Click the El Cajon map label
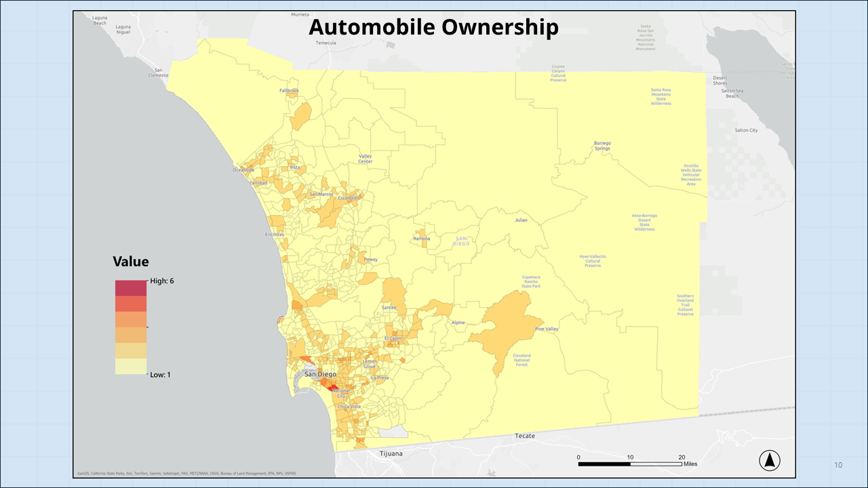Viewport: 868px width, 488px height. coord(393,338)
